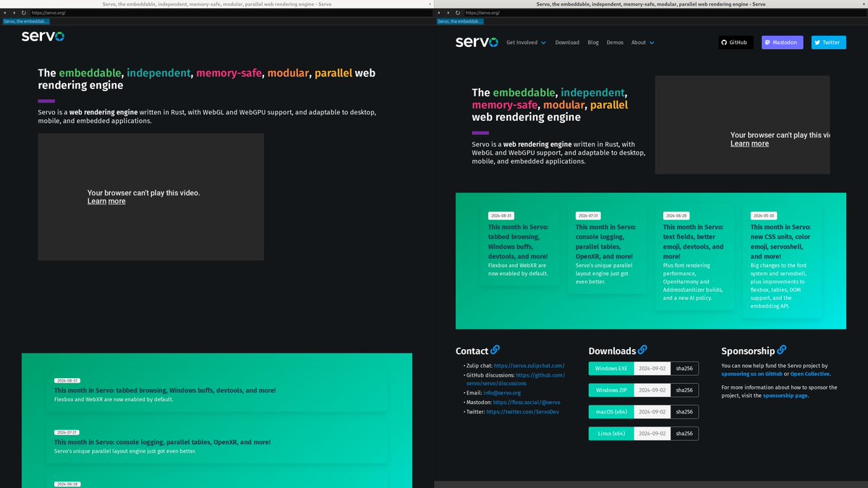Open sha256 for the Windows EXE row

click(x=684, y=369)
